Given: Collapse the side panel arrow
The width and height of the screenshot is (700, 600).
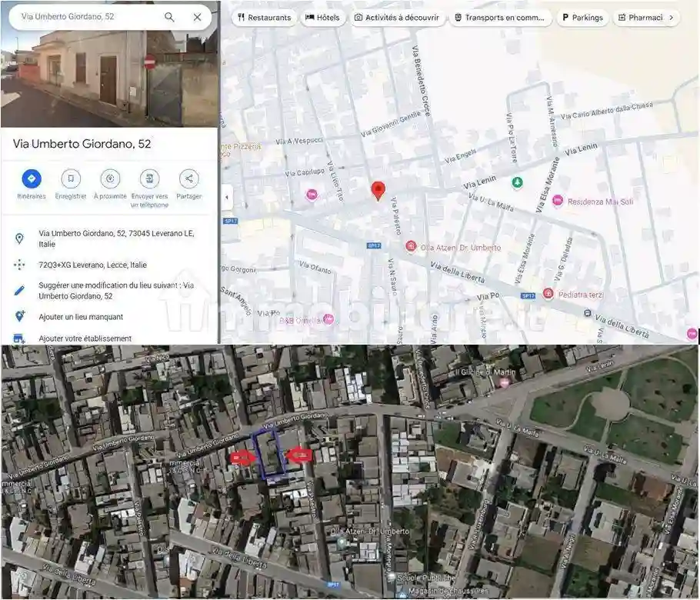Looking at the screenshot, I should [x=226, y=198].
